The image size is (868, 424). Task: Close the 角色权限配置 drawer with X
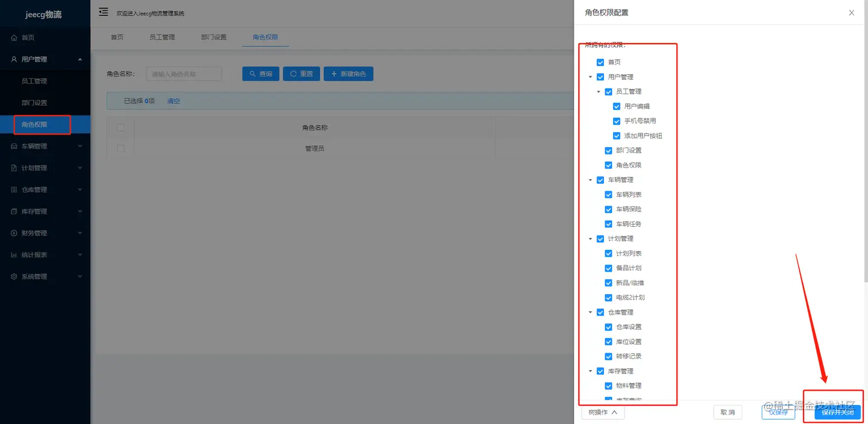851,13
